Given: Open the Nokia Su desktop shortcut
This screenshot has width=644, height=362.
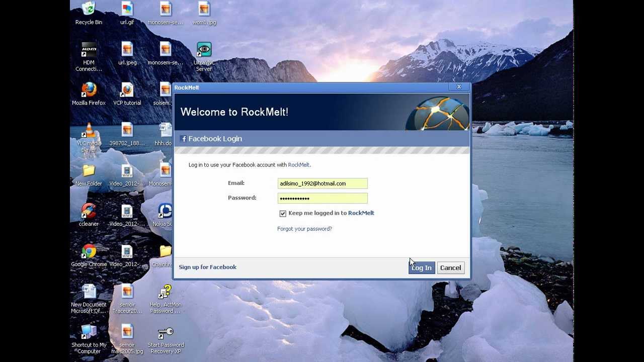Looking at the screenshot, I should [163, 215].
